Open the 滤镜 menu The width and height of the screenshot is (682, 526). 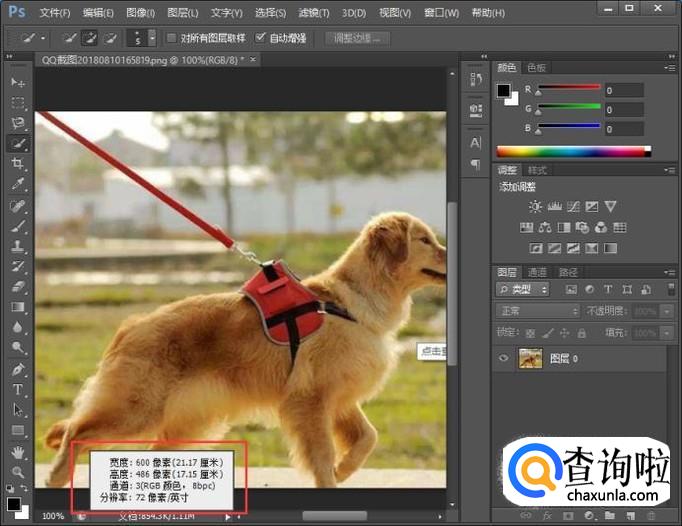click(x=314, y=13)
